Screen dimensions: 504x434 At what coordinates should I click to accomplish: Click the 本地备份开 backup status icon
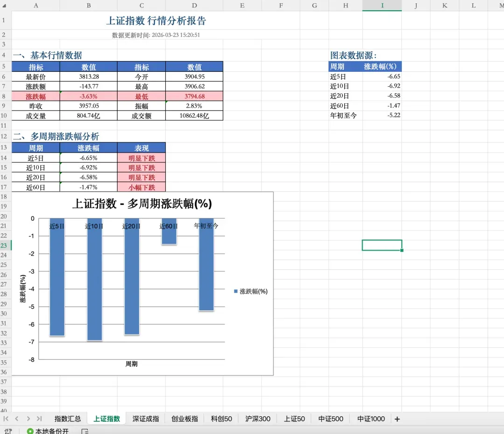[30, 431]
